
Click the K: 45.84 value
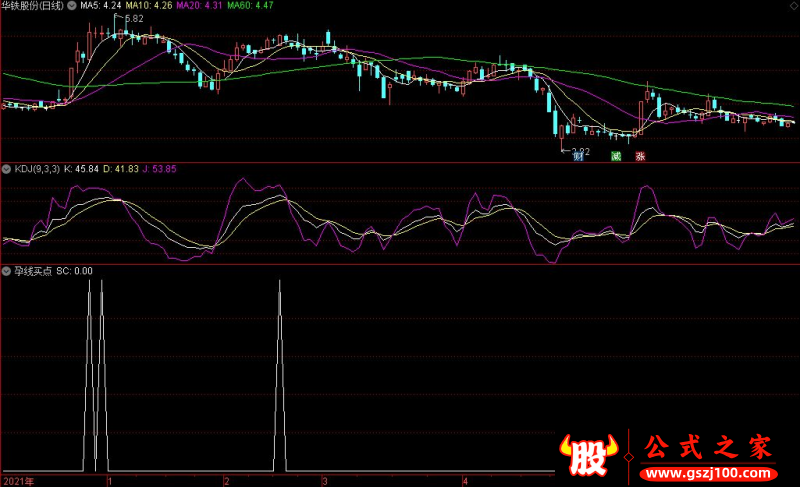[81, 169]
